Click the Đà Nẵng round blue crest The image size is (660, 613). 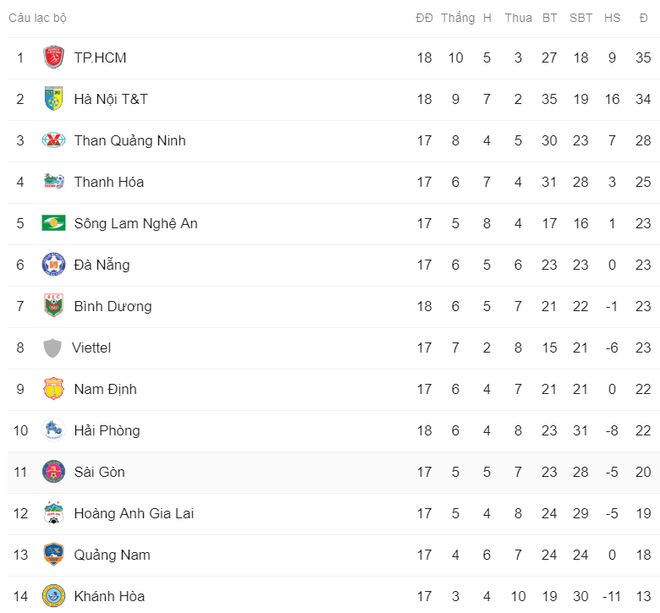coord(53,264)
